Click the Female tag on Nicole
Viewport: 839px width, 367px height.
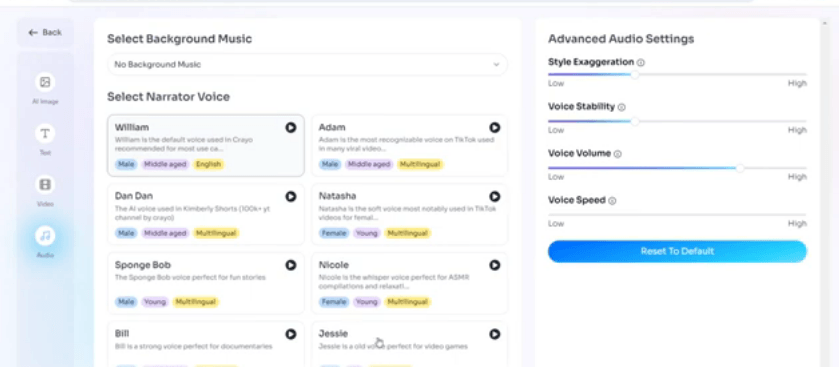(334, 302)
